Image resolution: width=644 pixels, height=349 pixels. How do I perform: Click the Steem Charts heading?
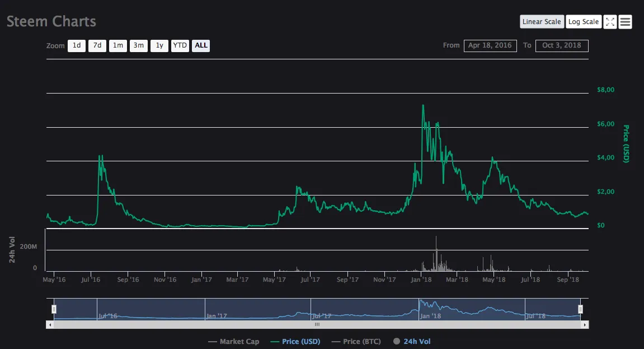[x=51, y=21]
